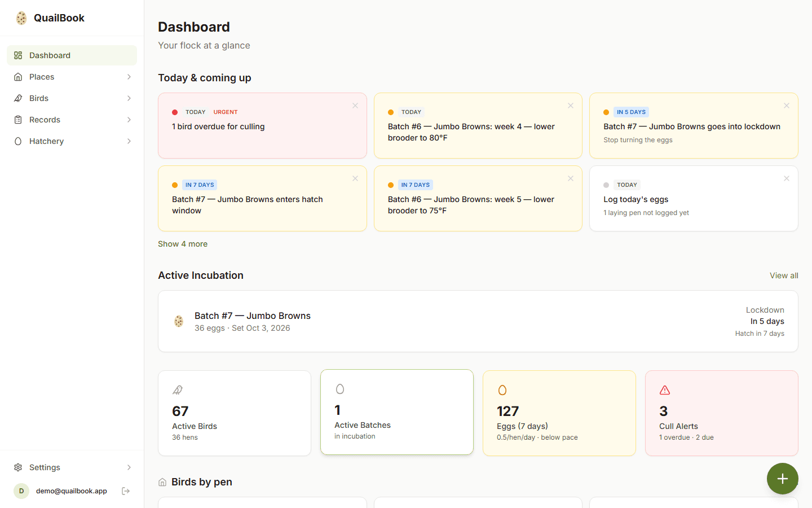
Task: Click the Settings gear icon
Action: click(18, 467)
